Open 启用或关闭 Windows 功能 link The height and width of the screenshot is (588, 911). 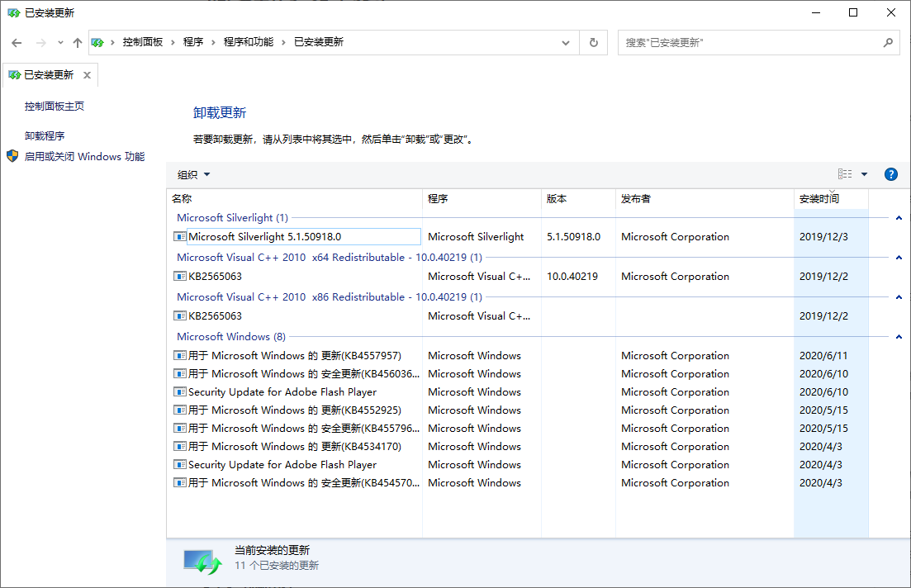[x=84, y=156]
